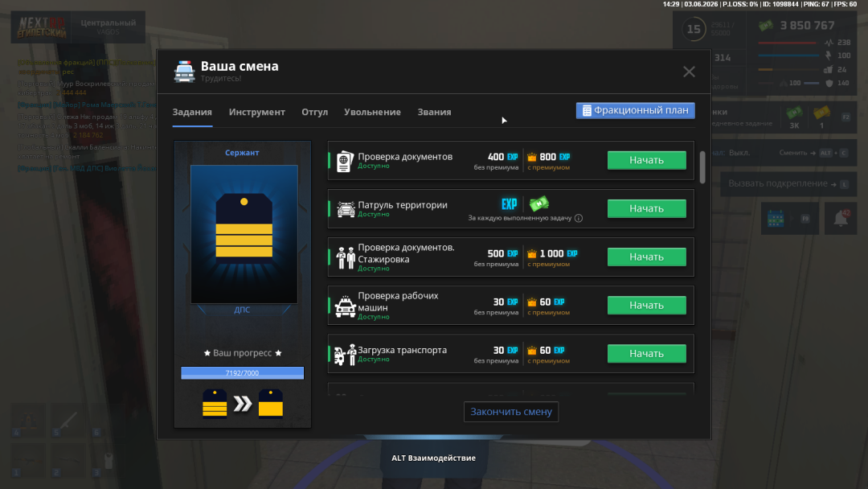Image resolution: width=868 pixels, height=489 pixels.
Task: Open the Отгул tab
Action: [x=314, y=112]
